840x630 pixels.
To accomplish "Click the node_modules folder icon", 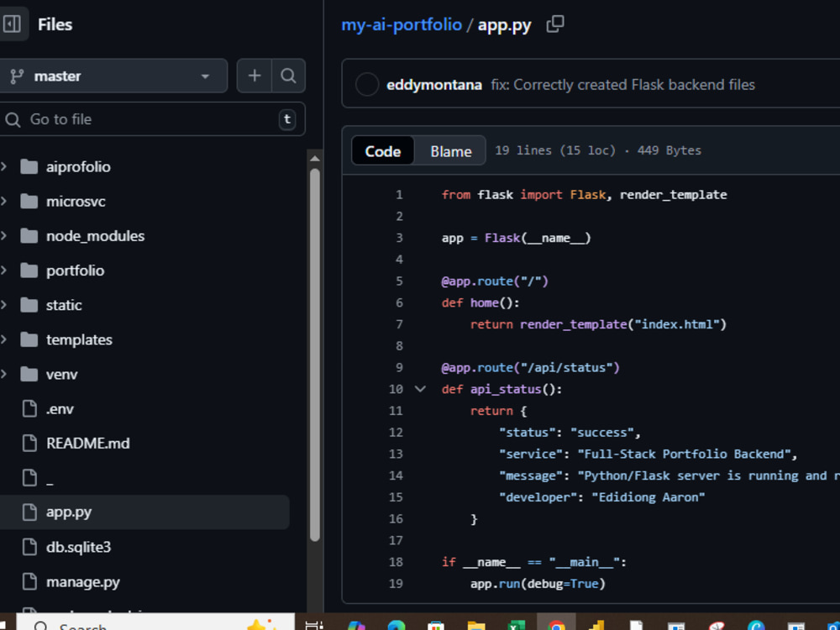I will [x=29, y=236].
